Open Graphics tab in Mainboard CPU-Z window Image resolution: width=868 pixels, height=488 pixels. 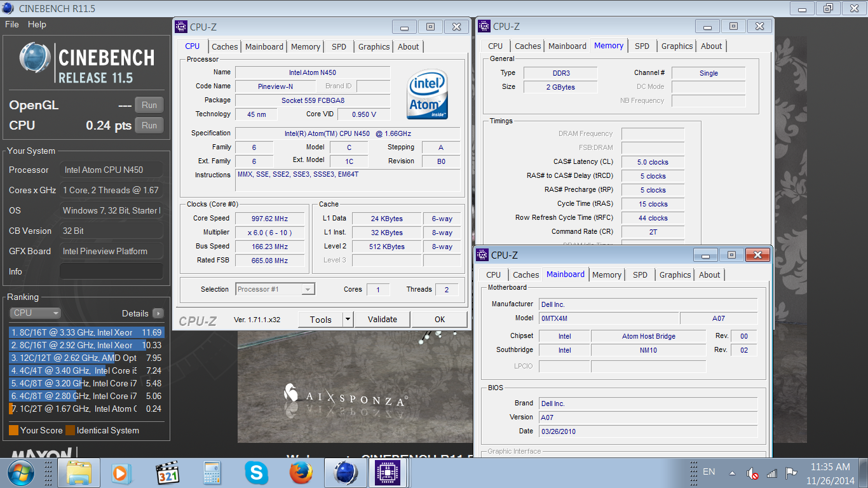[675, 274]
